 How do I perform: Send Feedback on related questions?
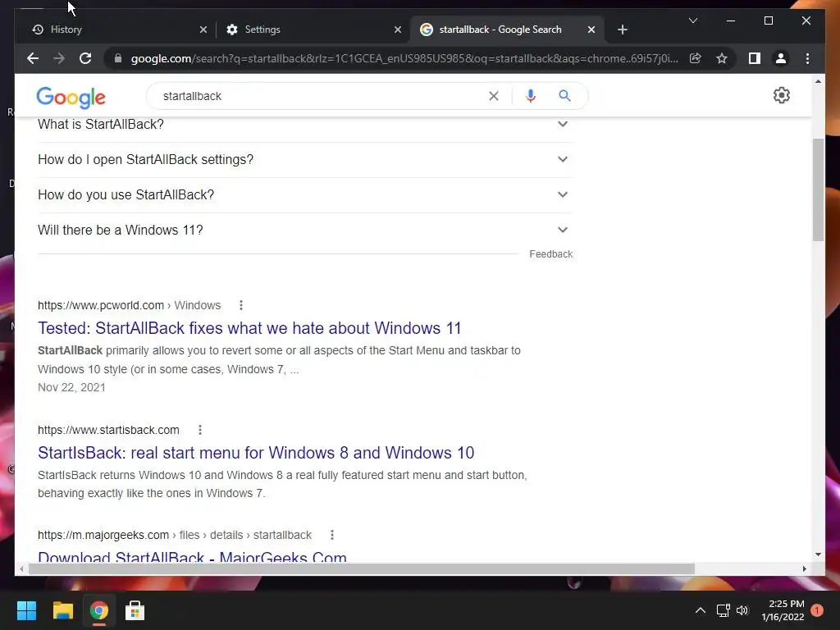pos(550,254)
